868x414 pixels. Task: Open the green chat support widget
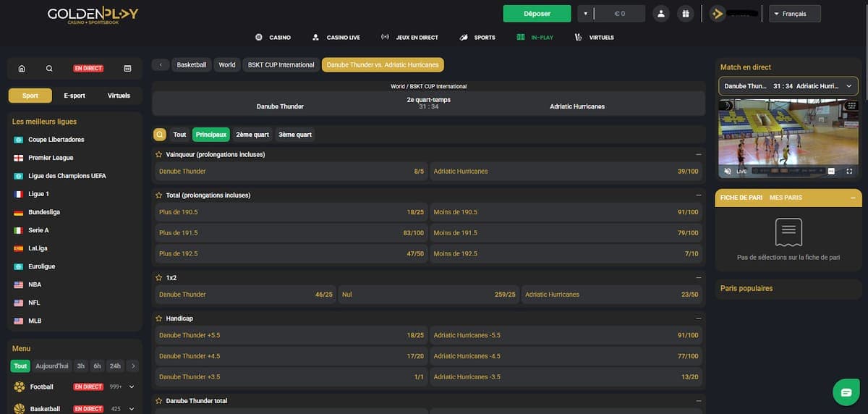click(x=845, y=392)
